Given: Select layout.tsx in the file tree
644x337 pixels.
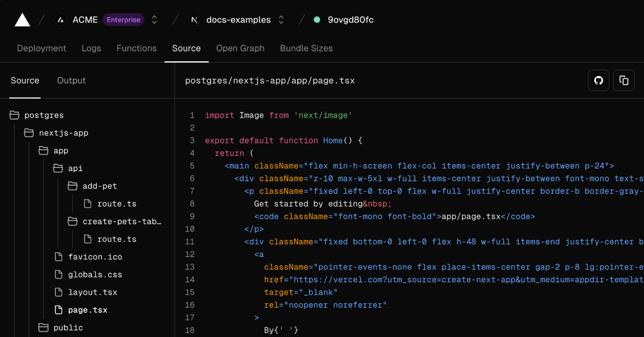Looking at the screenshot, I should click(x=92, y=292).
